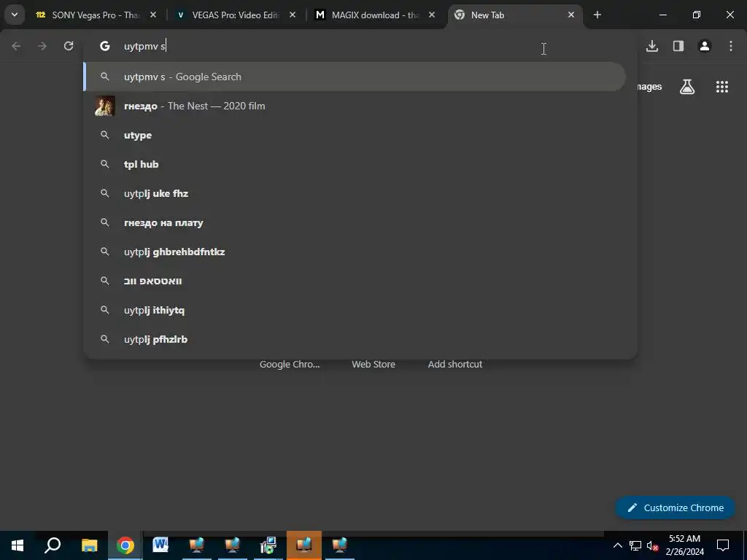
Task: Open the tab search dropdown arrow
Action: [x=15, y=15]
